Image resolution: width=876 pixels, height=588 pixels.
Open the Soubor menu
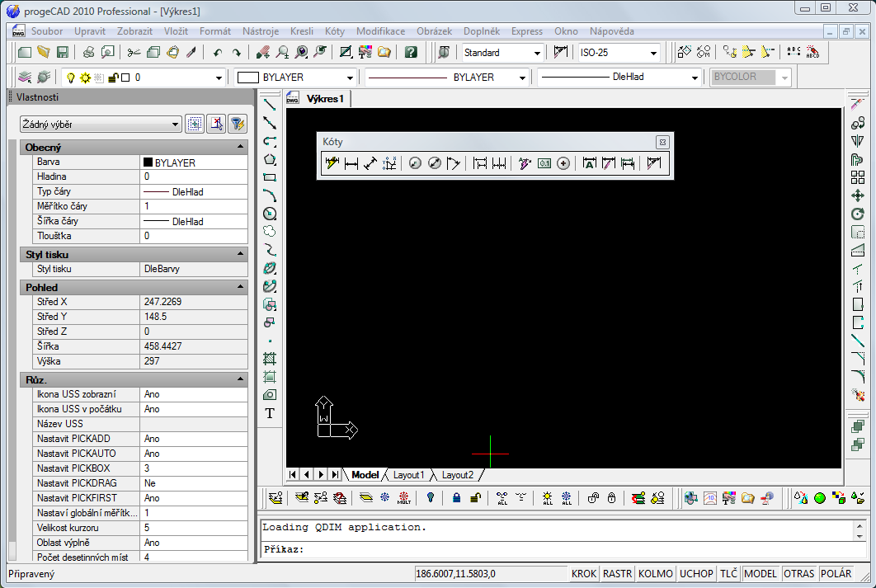47,31
